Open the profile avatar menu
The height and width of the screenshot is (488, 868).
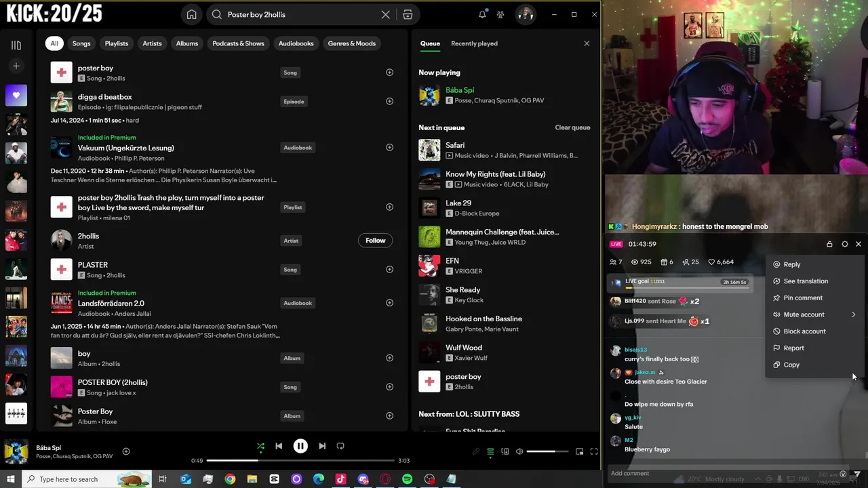526,14
